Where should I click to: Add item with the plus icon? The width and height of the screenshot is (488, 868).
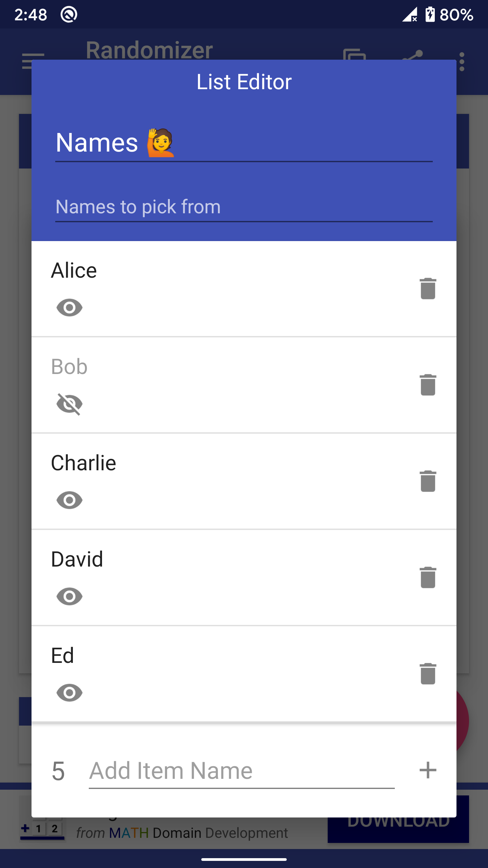tap(428, 770)
